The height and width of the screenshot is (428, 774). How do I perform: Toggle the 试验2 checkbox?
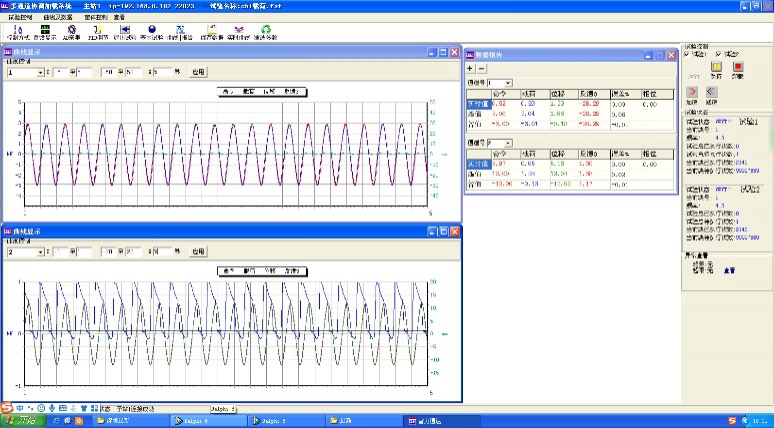pos(717,54)
